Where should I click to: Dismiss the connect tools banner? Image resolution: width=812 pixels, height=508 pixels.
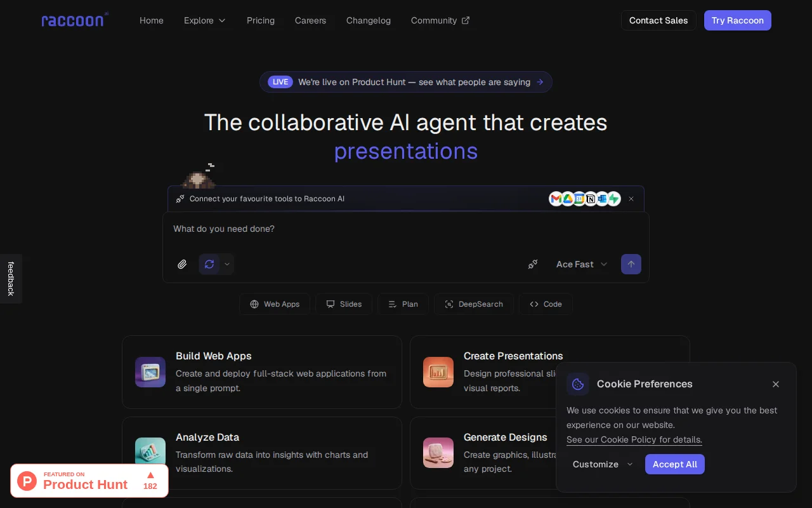(x=631, y=199)
